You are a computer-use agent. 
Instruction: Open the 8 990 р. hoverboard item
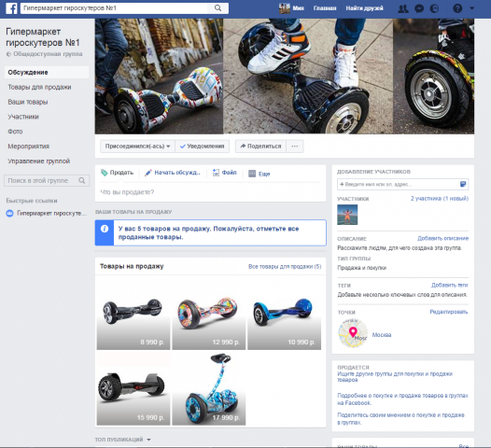click(x=133, y=314)
